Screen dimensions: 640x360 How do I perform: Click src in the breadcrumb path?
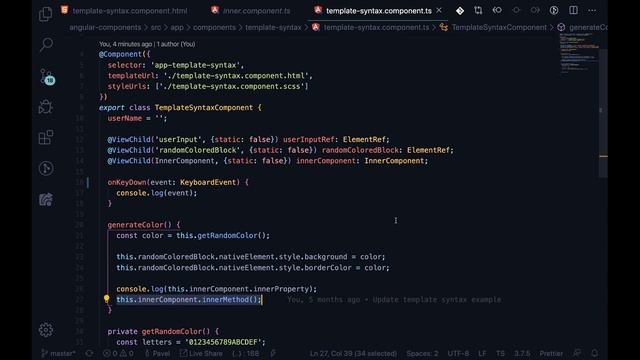[x=156, y=27]
